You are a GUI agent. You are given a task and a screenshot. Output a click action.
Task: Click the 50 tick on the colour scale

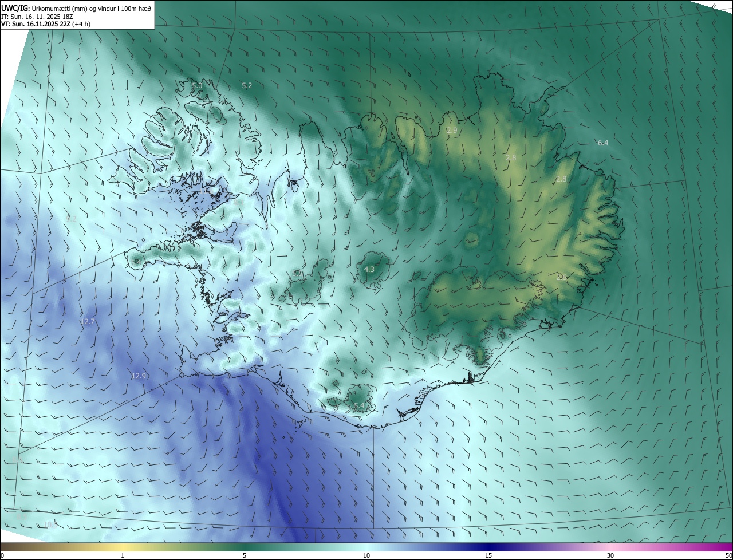click(728, 555)
